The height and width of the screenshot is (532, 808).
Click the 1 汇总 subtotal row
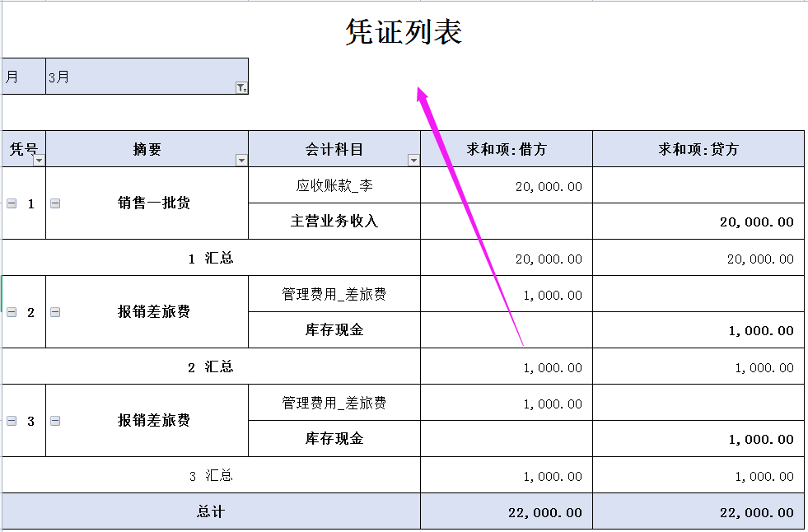(210, 258)
